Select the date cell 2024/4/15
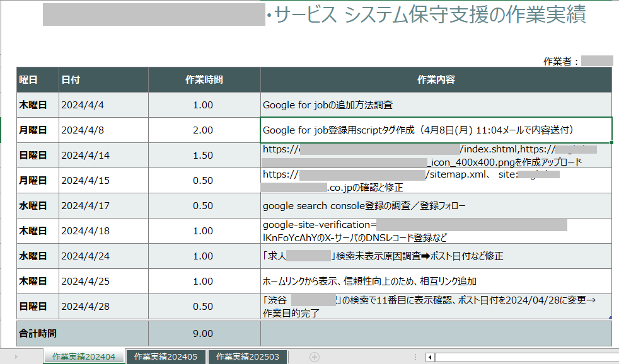 [103, 181]
